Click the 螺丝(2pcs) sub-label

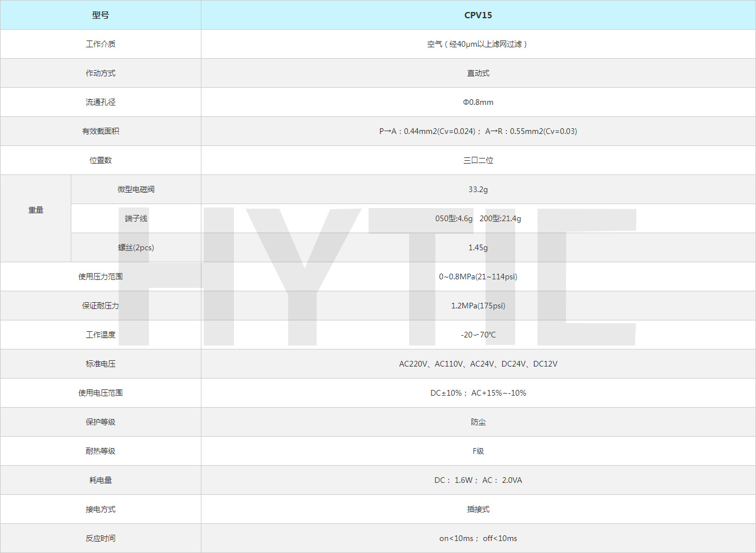pos(136,247)
